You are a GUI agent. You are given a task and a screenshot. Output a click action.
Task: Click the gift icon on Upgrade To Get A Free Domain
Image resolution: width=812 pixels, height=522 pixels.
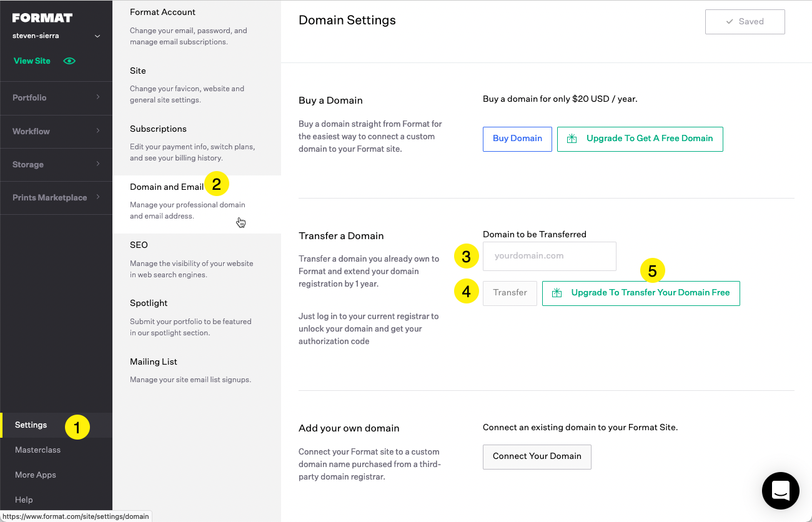572,139
